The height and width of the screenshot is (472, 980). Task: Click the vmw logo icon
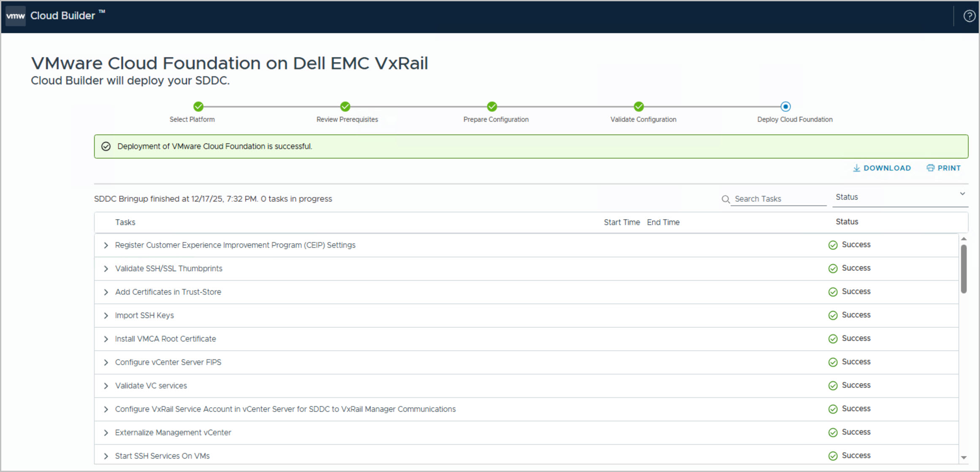(16, 16)
